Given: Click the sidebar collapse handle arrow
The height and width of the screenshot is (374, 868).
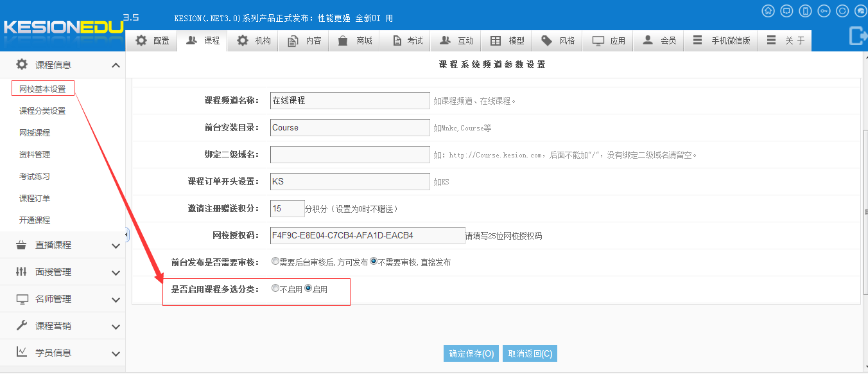Looking at the screenshot, I should tap(126, 235).
